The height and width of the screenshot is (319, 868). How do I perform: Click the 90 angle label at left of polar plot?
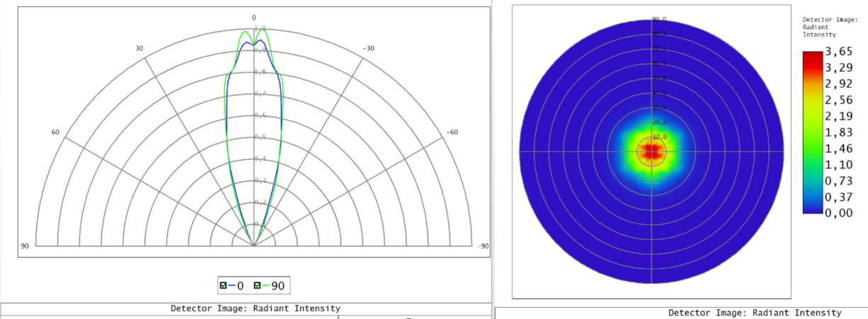(25, 246)
